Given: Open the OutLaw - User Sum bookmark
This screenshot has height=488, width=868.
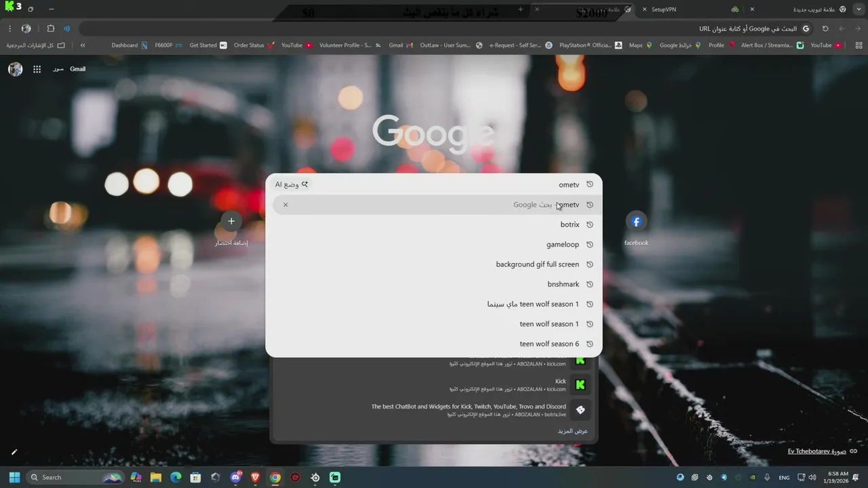Looking at the screenshot, I should point(451,45).
